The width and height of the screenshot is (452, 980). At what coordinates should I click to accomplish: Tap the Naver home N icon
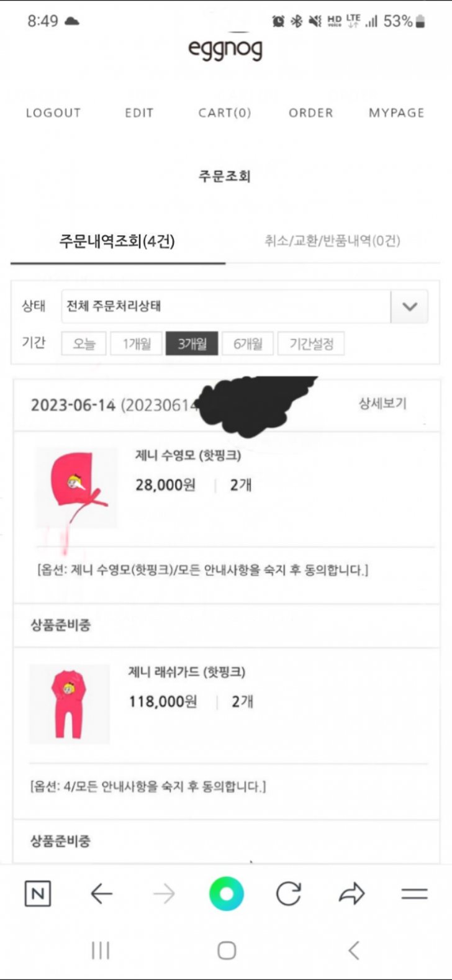[x=37, y=894]
